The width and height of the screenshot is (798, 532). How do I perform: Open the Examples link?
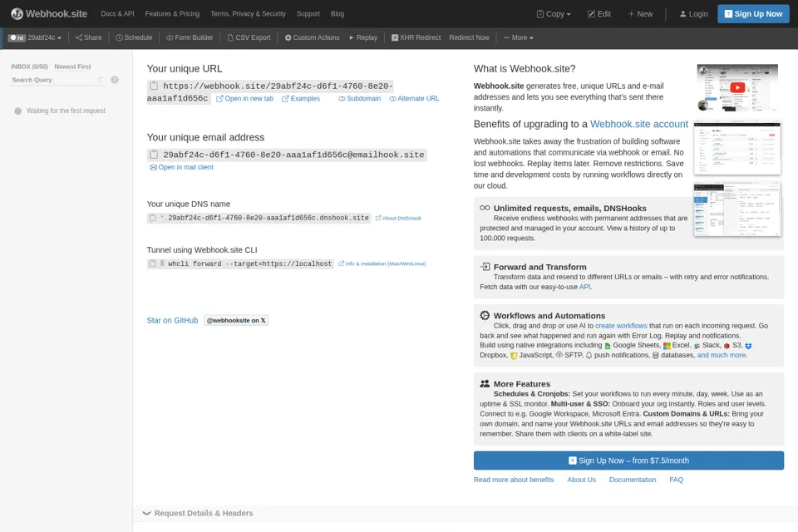tap(301, 99)
